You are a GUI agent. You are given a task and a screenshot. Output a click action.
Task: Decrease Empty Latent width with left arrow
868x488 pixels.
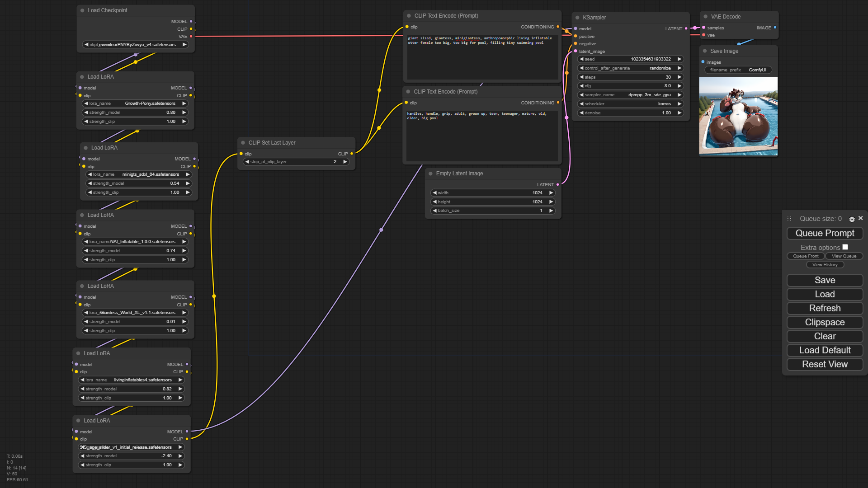tap(435, 193)
